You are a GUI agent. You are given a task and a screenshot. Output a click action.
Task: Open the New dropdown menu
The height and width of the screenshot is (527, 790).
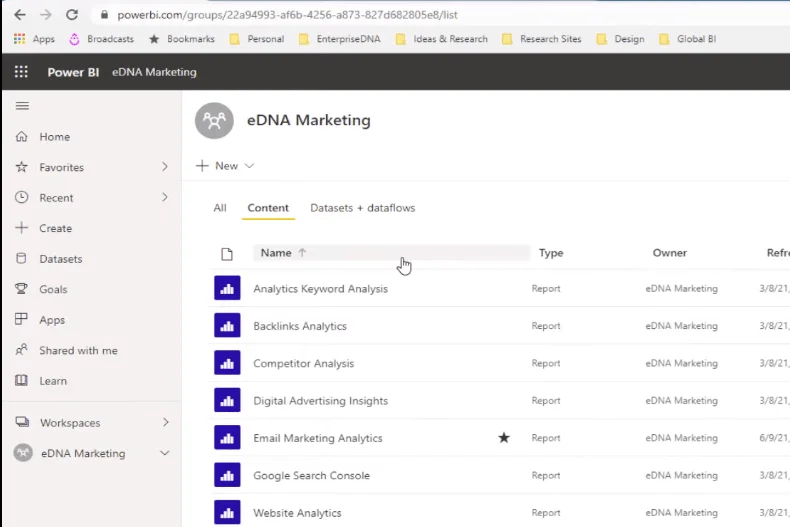[225, 166]
